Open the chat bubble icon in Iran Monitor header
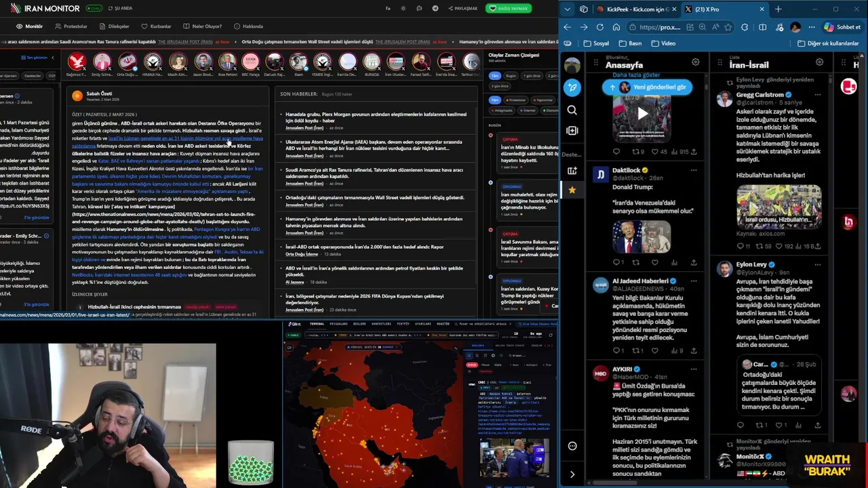 pos(419,8)
